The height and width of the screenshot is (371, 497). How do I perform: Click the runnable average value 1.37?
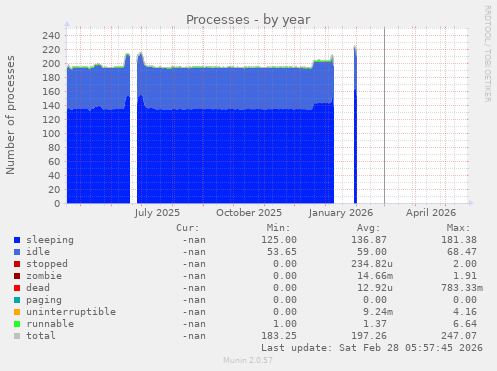[375, 324]
